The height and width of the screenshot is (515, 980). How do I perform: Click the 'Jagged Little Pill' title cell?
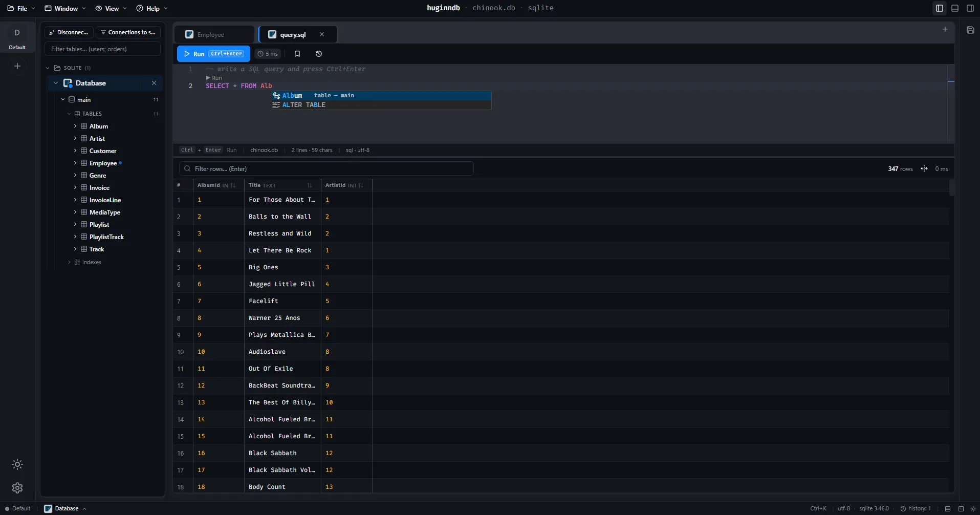tap(282, 284)
